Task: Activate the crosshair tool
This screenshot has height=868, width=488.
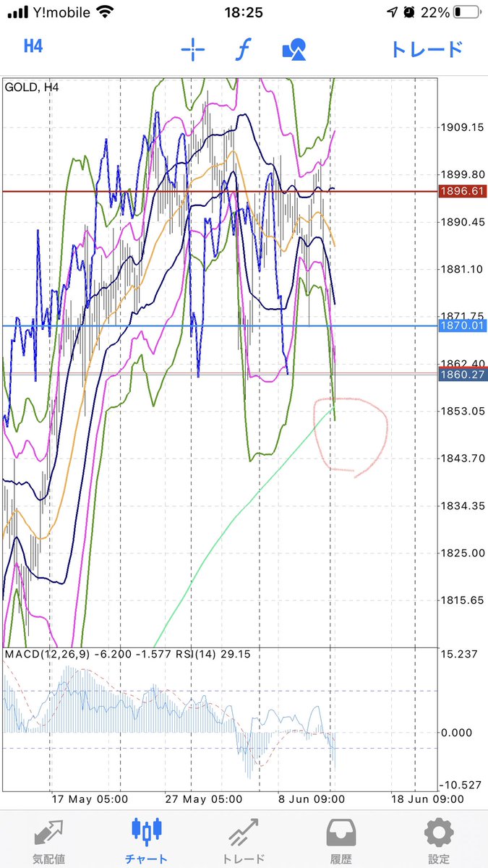Action: coord(193,50)
